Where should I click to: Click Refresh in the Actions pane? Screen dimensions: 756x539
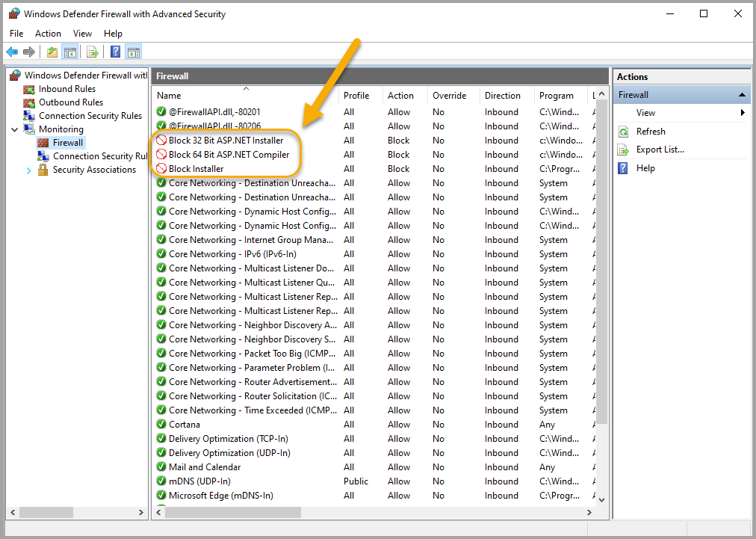(650, 132)
